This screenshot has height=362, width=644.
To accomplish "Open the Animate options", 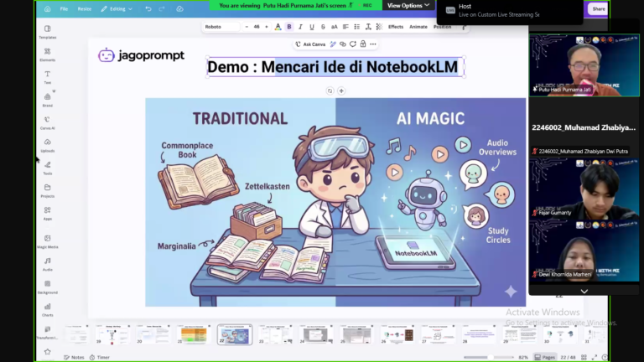I will click(x=418, y=27).
